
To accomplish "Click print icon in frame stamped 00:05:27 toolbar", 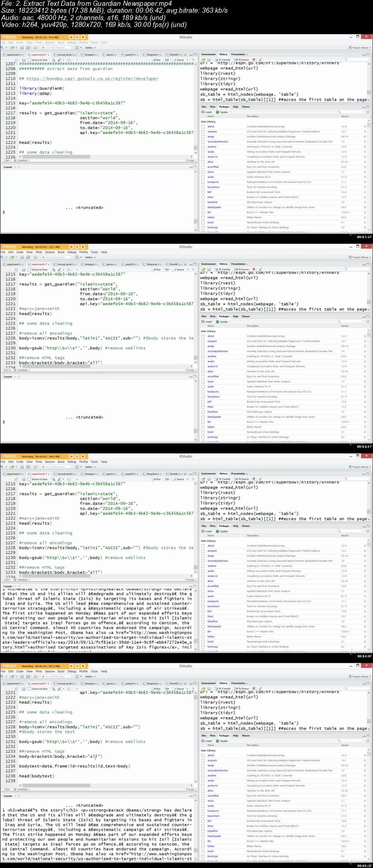I will coord(35,676).
